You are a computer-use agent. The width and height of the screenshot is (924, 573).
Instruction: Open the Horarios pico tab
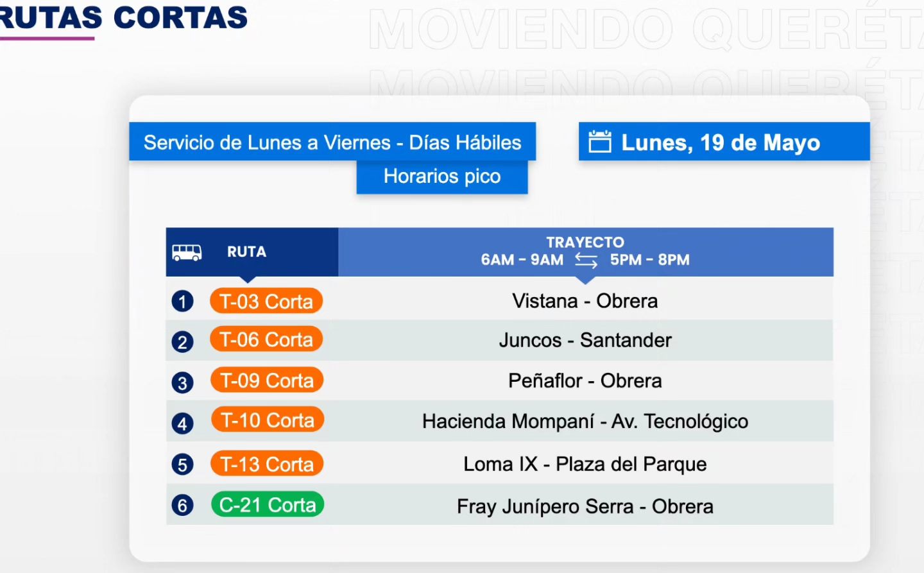pos(442,176)
